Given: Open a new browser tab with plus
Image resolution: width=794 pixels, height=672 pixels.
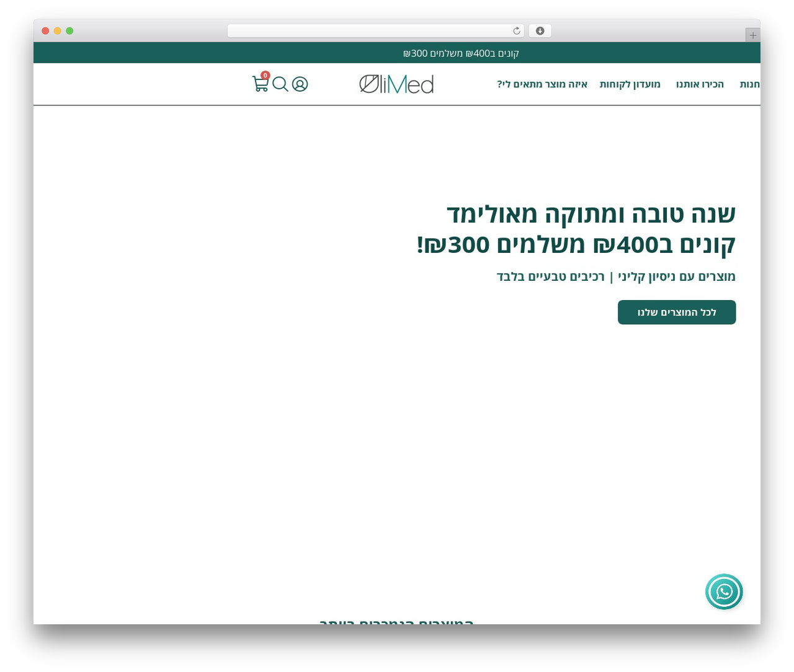Looking at the screenshot, I should click(x=753, y=35).
